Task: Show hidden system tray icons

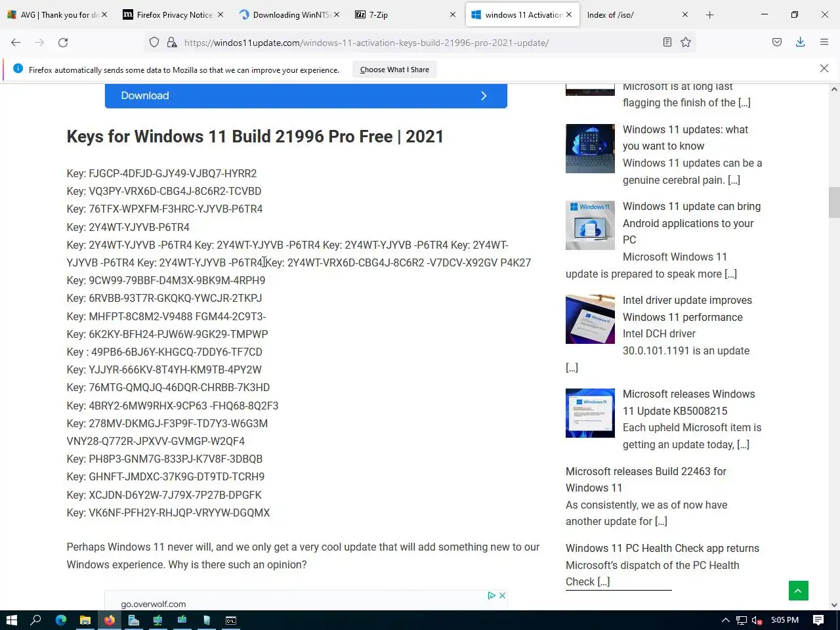Action: click(725, 620)
